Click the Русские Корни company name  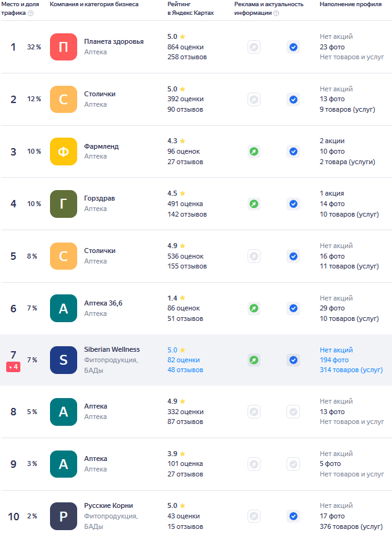click(109, 505)
